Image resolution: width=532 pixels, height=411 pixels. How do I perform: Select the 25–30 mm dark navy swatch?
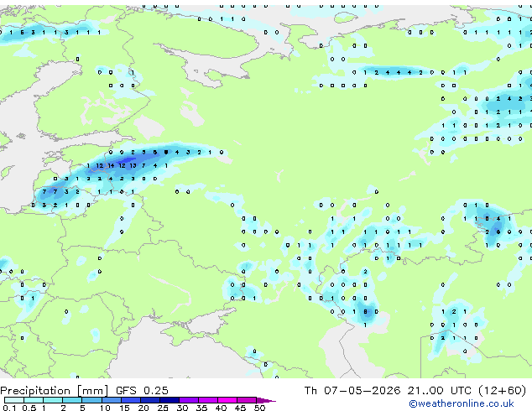169,400
